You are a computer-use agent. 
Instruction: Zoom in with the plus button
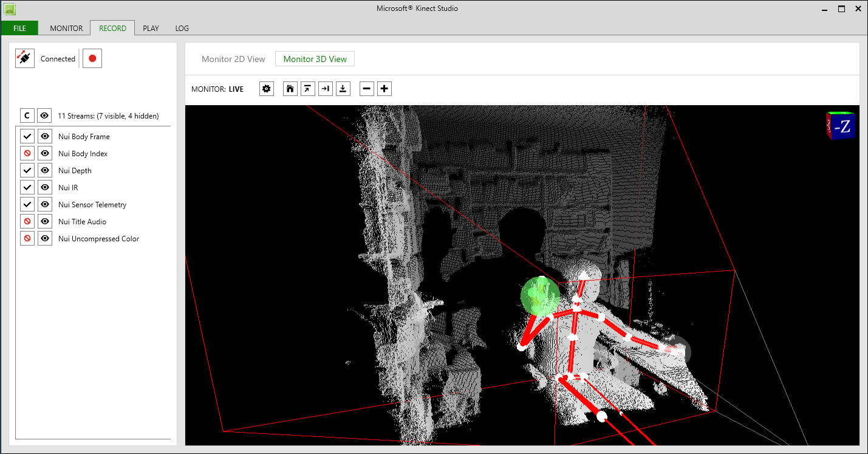(x=384, y=89)
